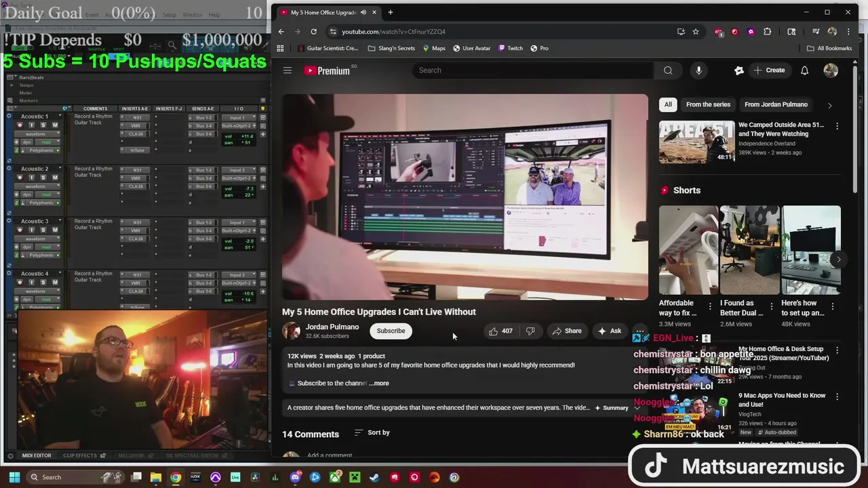Image resolution: width=868 pixels, height=488 pixels.
Task: Open the Sort by comments dropdown
Action: pos(372,432)
